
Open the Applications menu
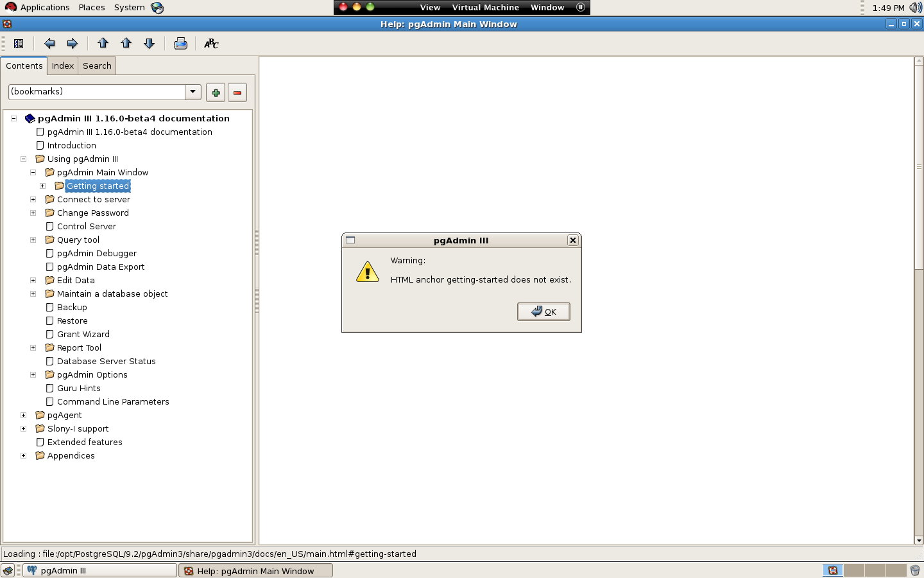click(44, 8)
